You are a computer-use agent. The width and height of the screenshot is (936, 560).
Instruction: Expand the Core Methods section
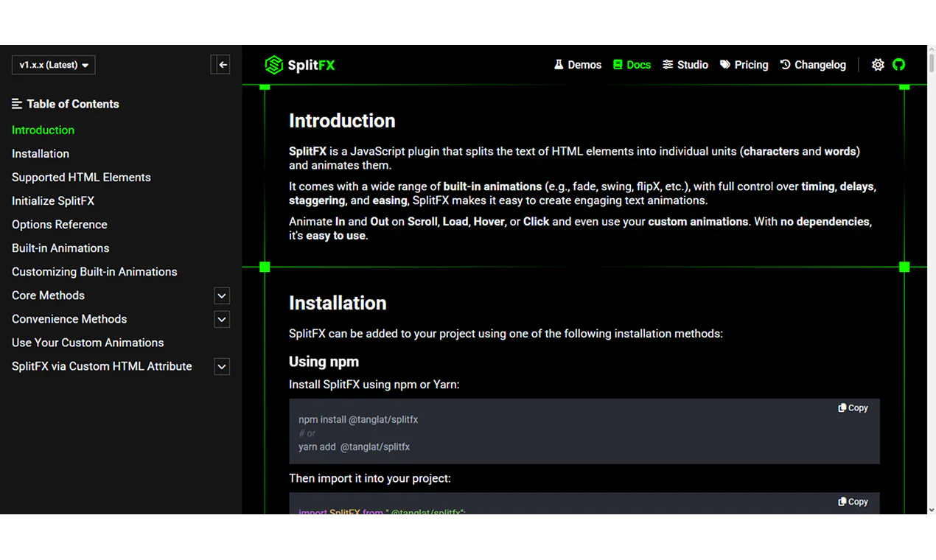(x=222, y=295)
